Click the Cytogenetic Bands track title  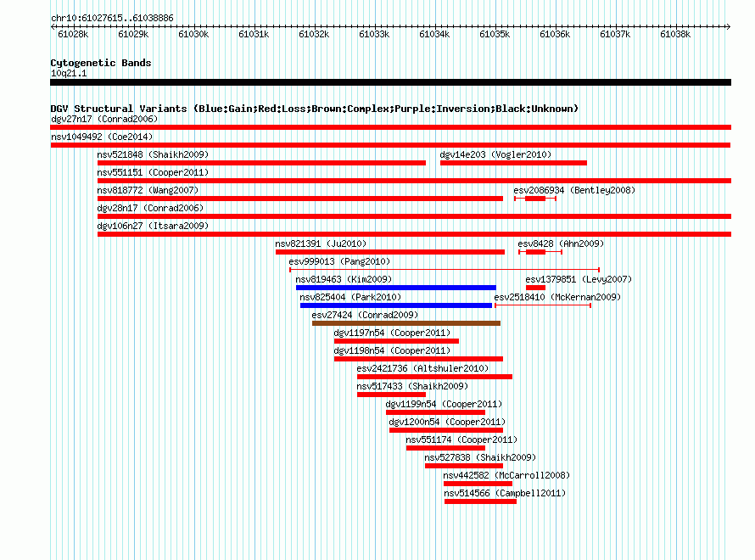101,63
